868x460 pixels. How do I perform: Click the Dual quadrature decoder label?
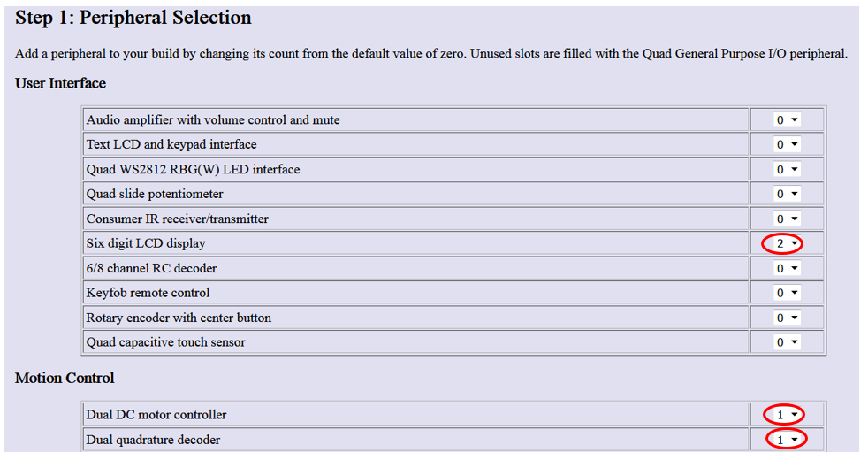point(153,440)
